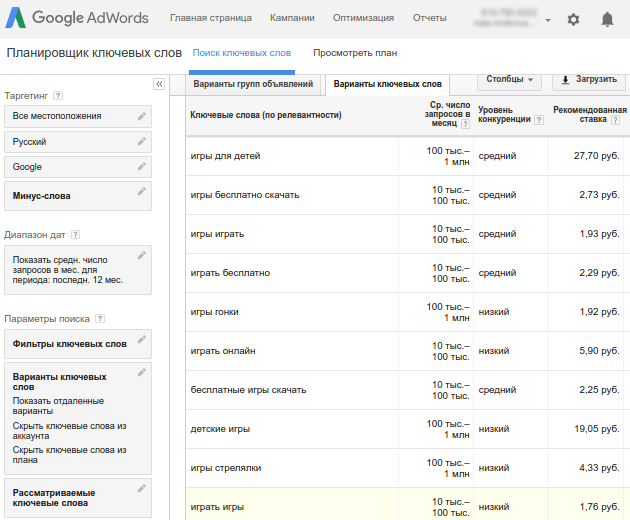Select keyword 'игры гонки'

(x=215, y=312)
